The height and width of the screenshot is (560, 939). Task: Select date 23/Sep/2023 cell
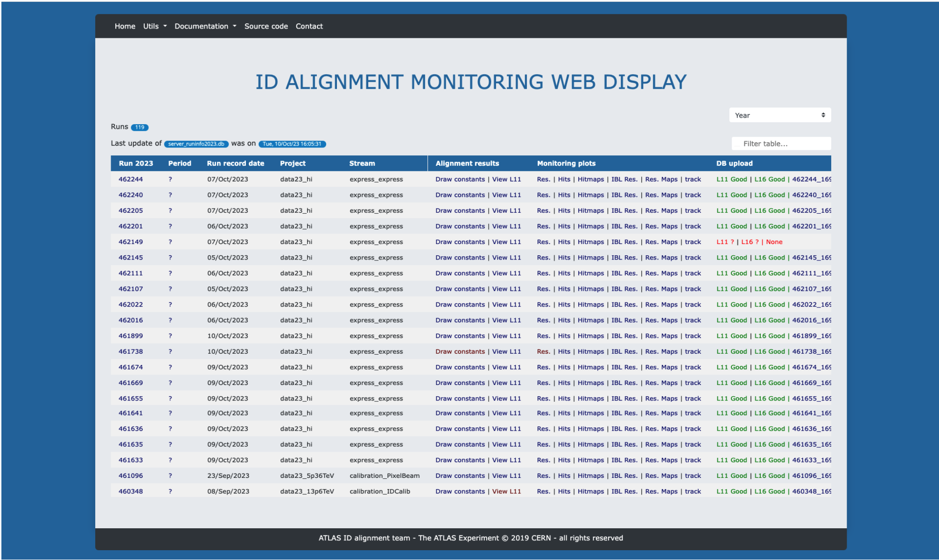point(228,476)
